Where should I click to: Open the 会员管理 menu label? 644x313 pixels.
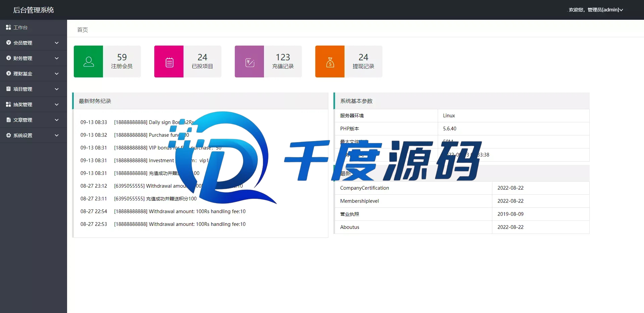pyautogui.click(x=23, y=43)
